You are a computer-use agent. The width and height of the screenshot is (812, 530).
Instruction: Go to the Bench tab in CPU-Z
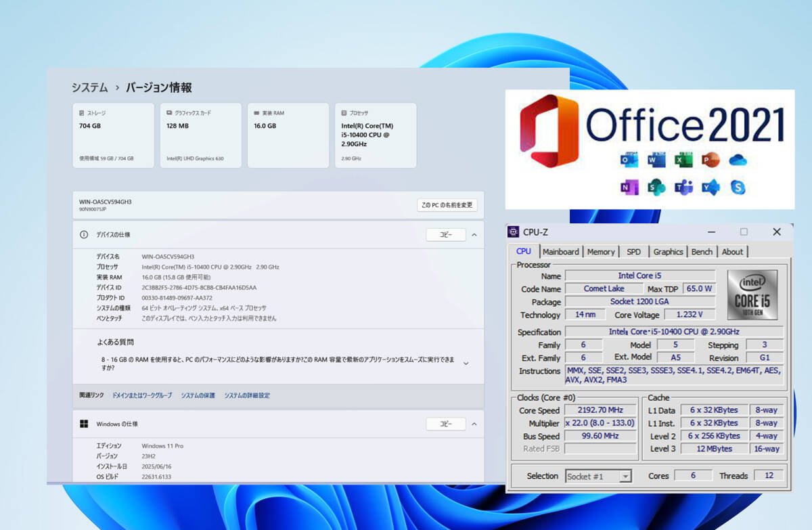tap(702, 252)
